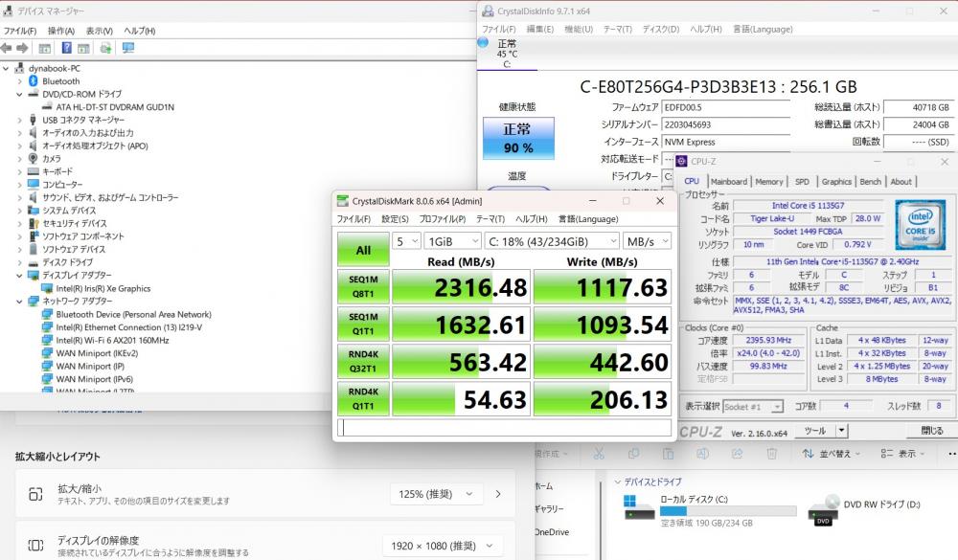958x560 pixels.
Task: Switch to the Mainboard tab in CPU-Z
Action: [x=728, y=181]
